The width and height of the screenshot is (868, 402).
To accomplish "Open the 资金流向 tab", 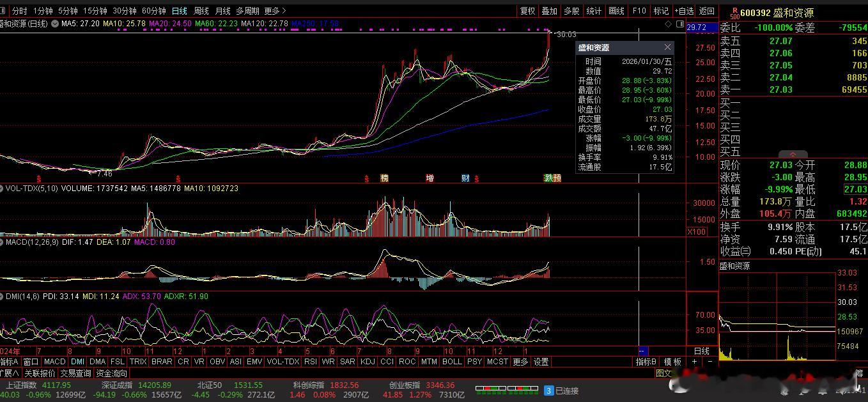I will click(x=111, y=373).
